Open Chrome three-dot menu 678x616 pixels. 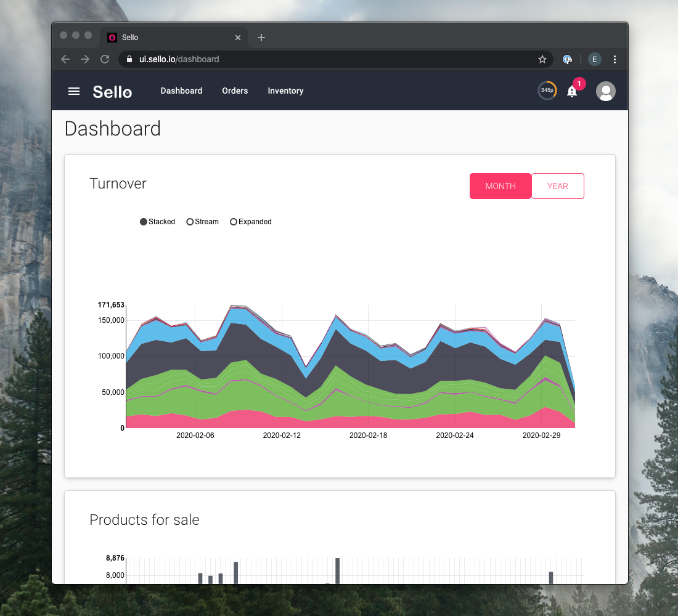coord(615,59)
